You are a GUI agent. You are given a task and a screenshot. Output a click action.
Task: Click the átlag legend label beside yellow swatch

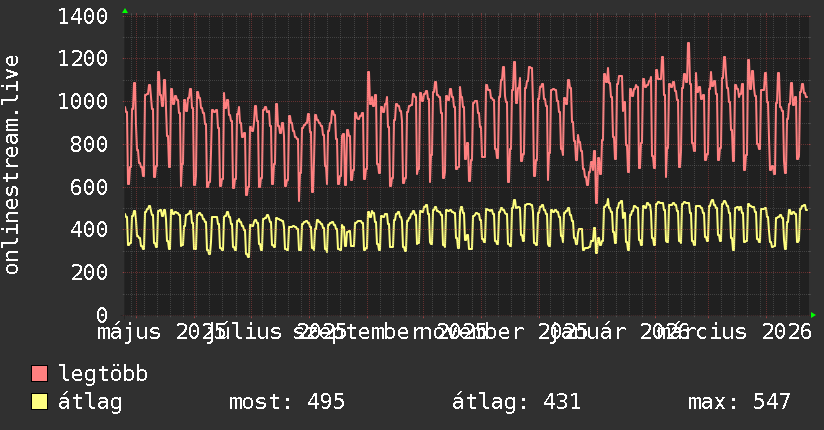coord(90,402)
